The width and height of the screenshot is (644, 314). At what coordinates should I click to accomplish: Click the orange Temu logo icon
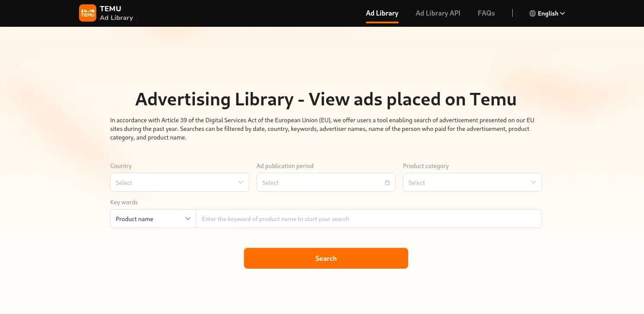(88, 13)
